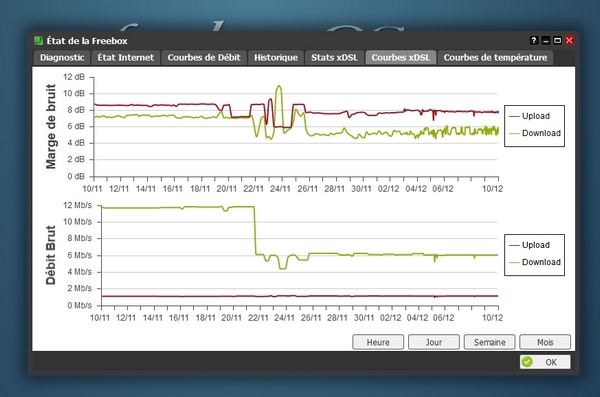The width and height of the screenshot is (600, 397).
Task: Click the 0 dB axis label
Action: click(x=76, y=176)
